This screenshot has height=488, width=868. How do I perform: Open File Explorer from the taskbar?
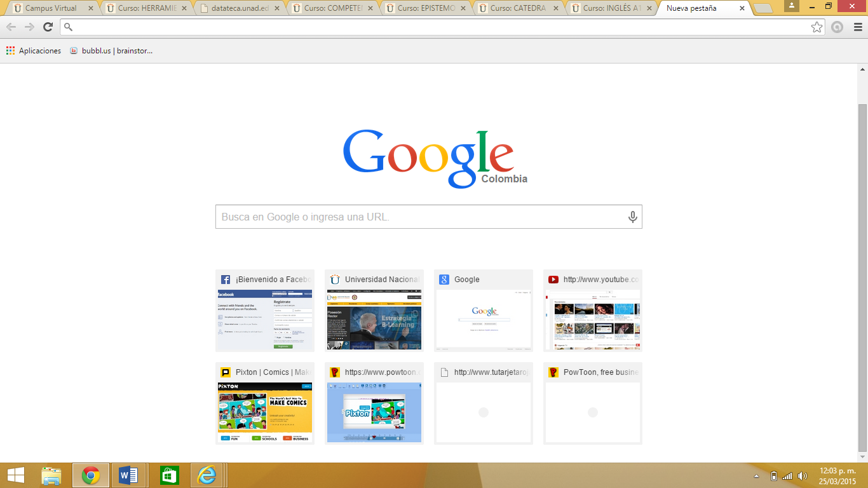[51, 475]
